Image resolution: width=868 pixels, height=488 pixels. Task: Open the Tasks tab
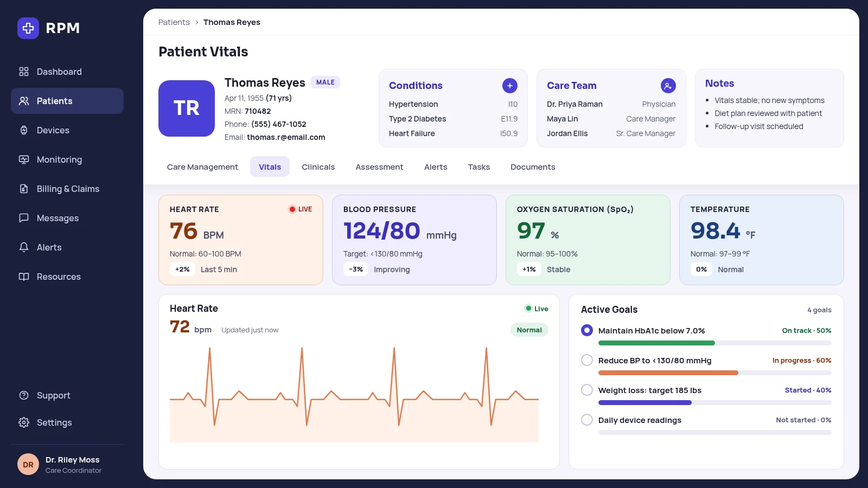(x=479, y=167)
